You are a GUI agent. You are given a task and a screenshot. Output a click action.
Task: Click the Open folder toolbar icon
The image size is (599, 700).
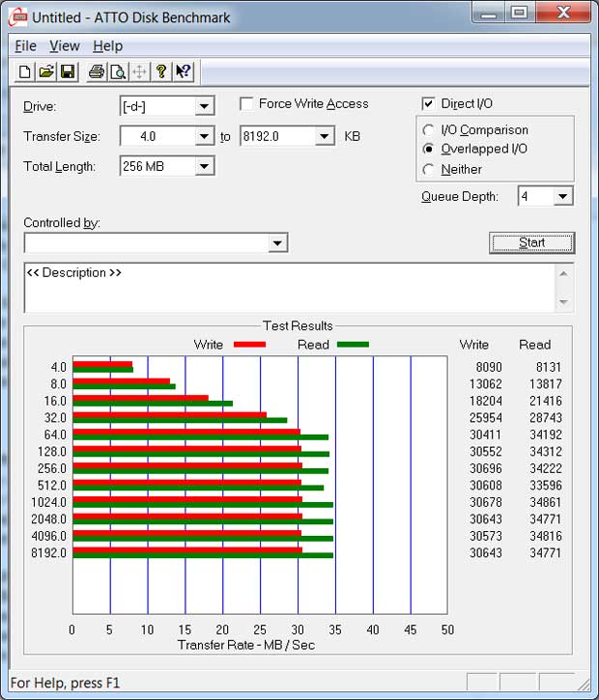coord(46,71)
